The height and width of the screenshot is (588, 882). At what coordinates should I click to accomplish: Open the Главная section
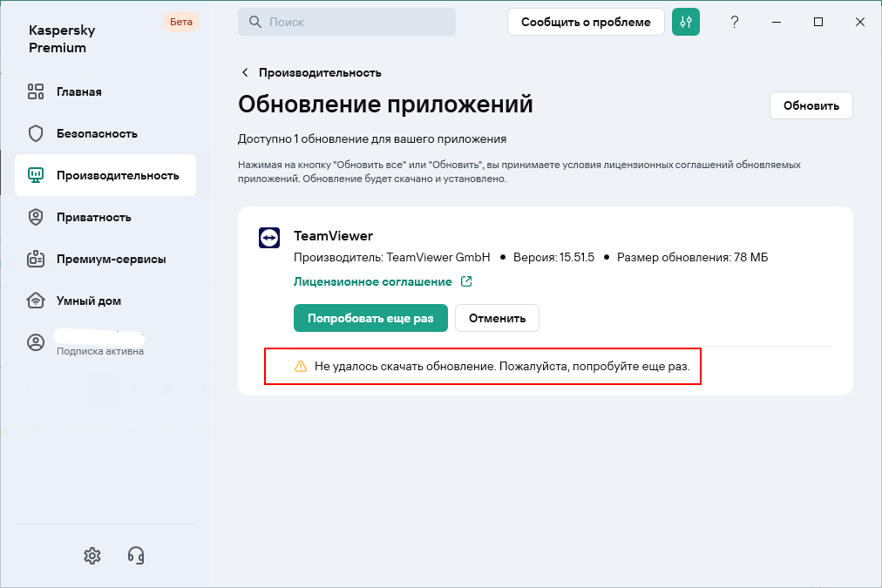[78, 91]
